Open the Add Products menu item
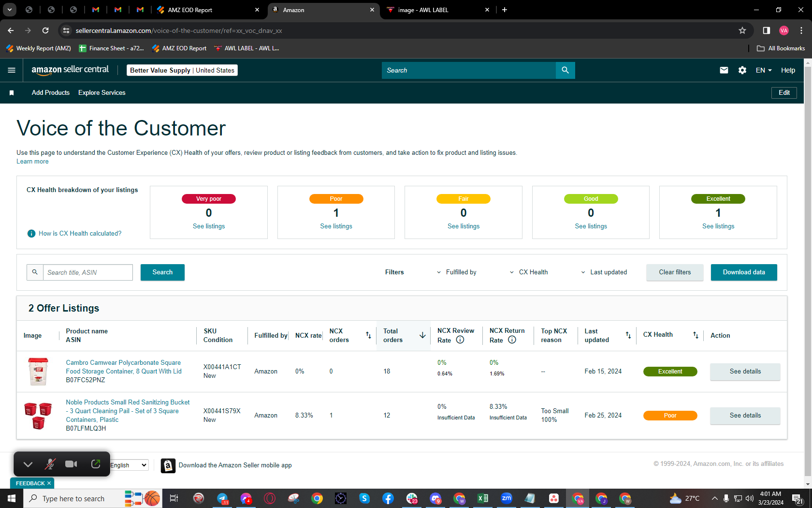 coord(51,93)
